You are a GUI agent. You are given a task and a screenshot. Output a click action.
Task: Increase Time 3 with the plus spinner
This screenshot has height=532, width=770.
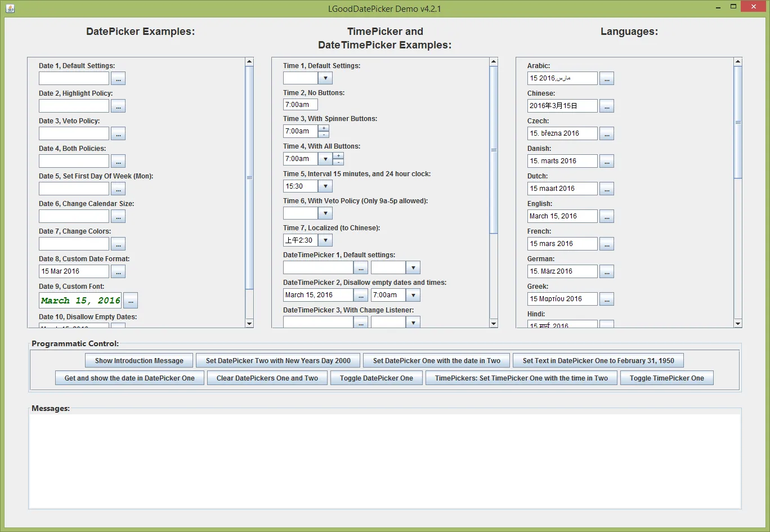(x=324, y=128)
